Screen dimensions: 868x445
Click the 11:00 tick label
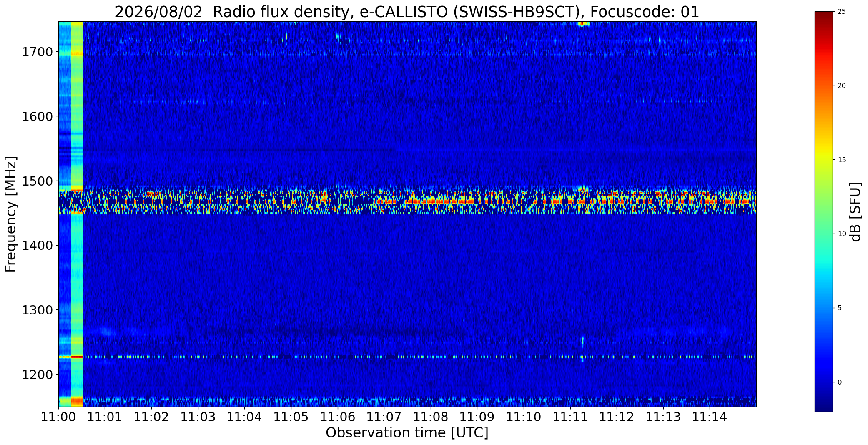tap(59, 417)
